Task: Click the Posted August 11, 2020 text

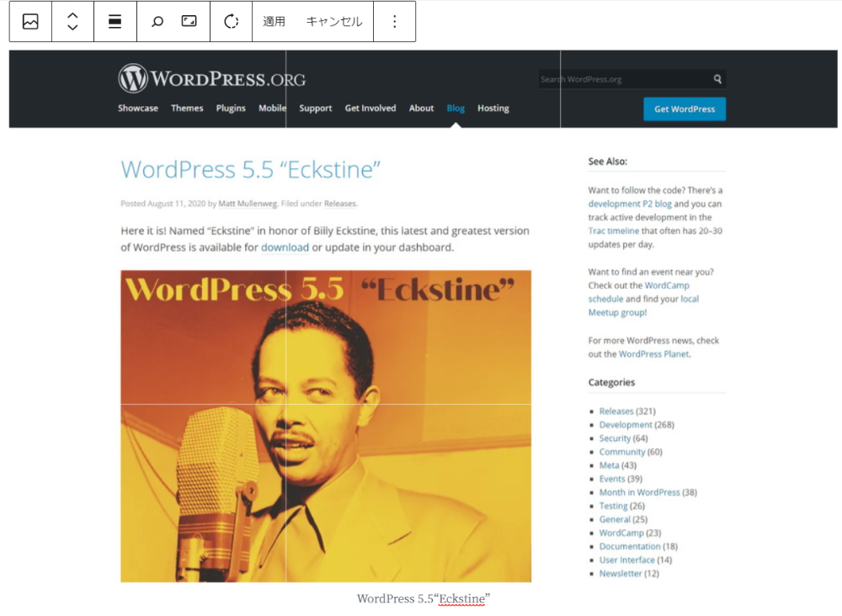Action: point(163,204)
